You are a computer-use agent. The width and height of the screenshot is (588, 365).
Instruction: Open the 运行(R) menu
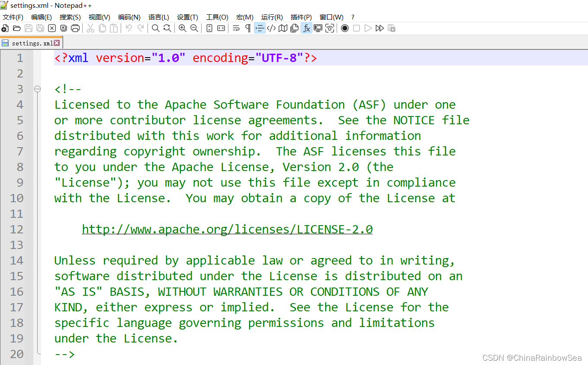272,17
